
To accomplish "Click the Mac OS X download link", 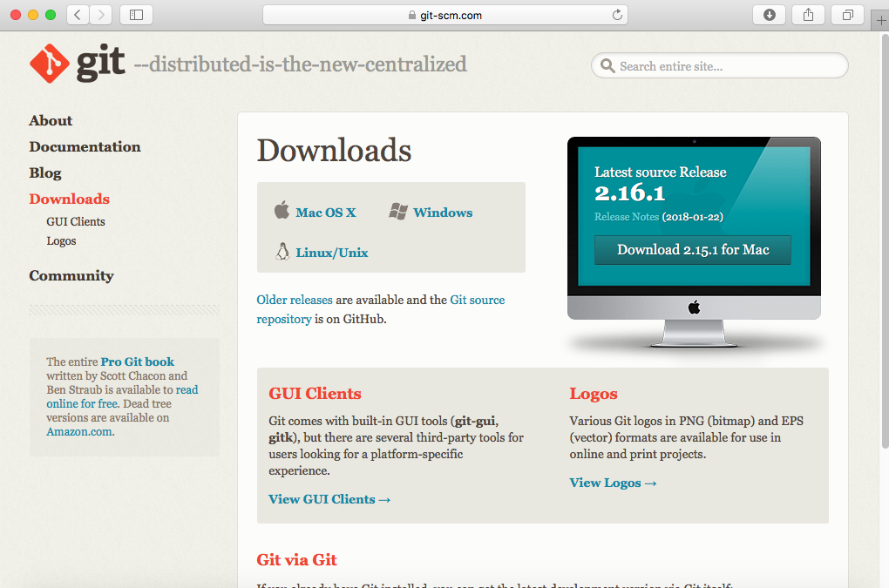I will click(326, 213).
